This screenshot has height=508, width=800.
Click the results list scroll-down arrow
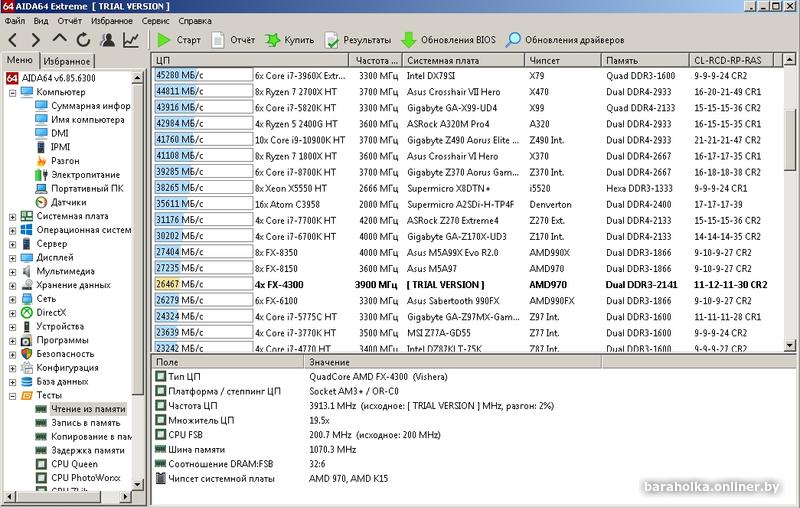point(789,345)
